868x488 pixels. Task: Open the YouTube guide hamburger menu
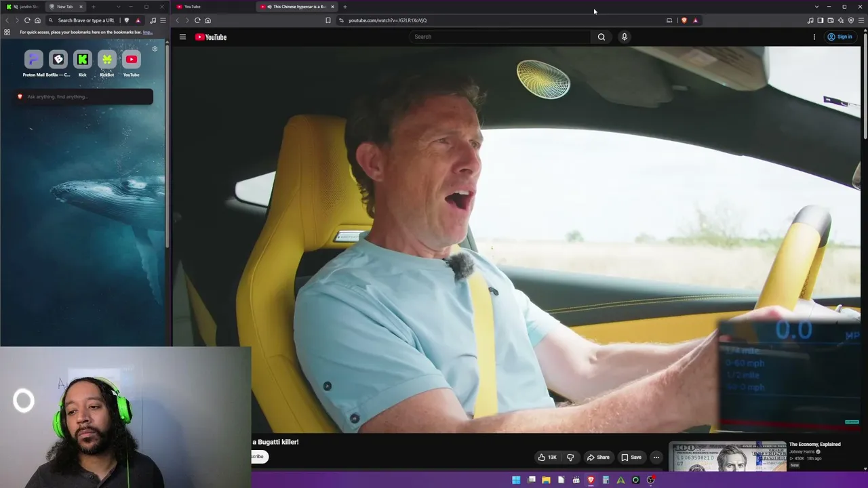point(182,37)
